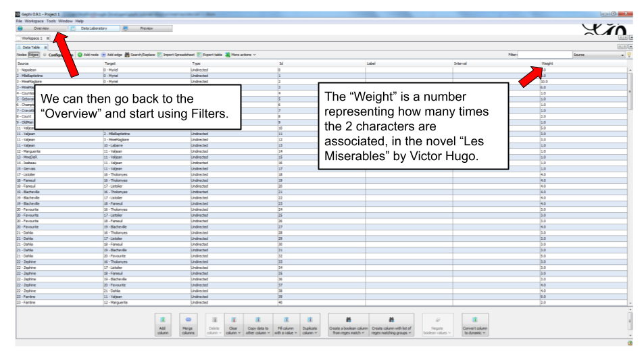Screen dimensions: 644x354
Task: Sort by the Target column header
Action: click(147, 64)
